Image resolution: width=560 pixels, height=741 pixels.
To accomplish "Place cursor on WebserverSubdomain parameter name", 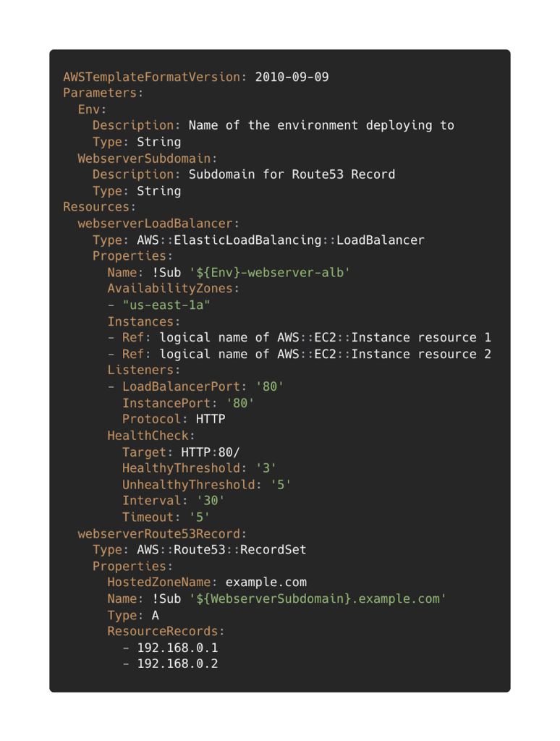I will 144,158.
